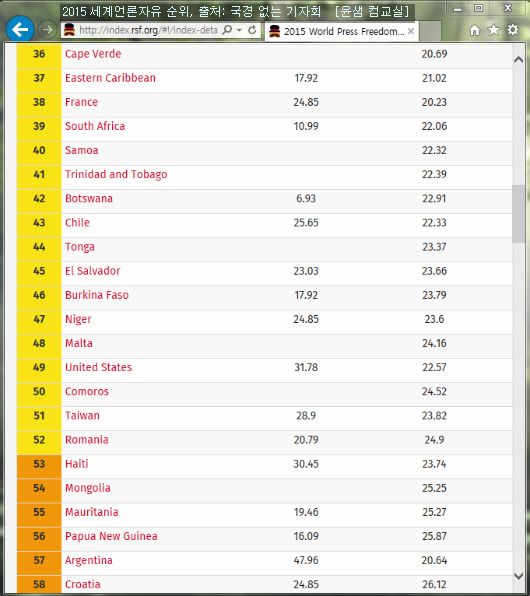Click the value 10.99 in South Africa row
Viewport: 530px width, 596px height.
pyautogui.click(x=306, y=126)
